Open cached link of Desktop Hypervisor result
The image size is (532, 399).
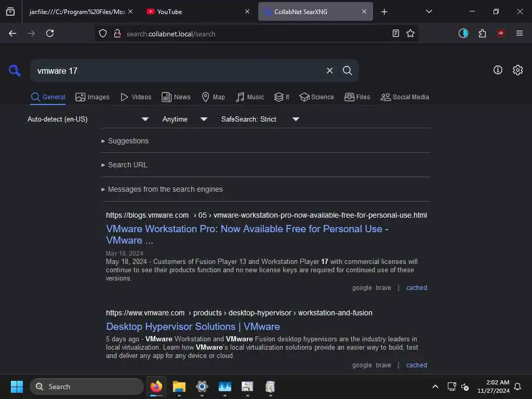pos(417,365)
